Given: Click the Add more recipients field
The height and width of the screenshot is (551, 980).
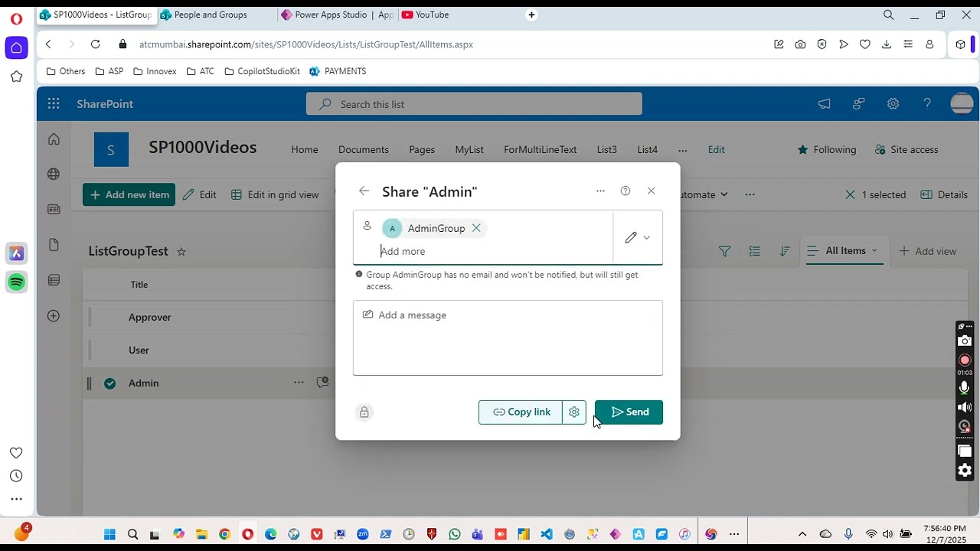Looking at the screenshot, I should coord(494,251).
